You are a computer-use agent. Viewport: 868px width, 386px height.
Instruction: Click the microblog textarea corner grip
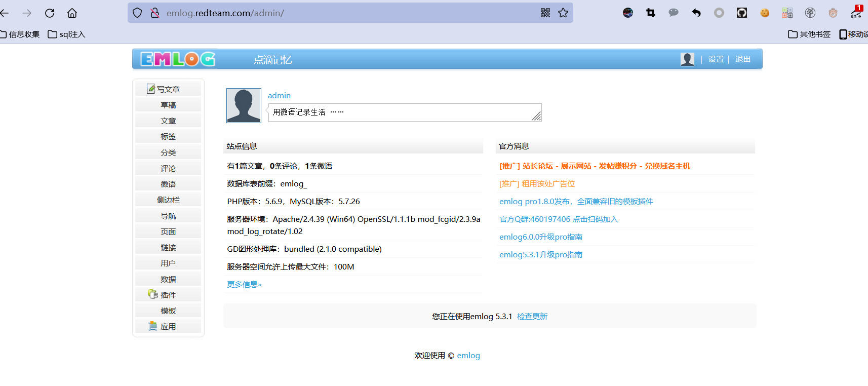pyautogui.click(x=536, y=116)
